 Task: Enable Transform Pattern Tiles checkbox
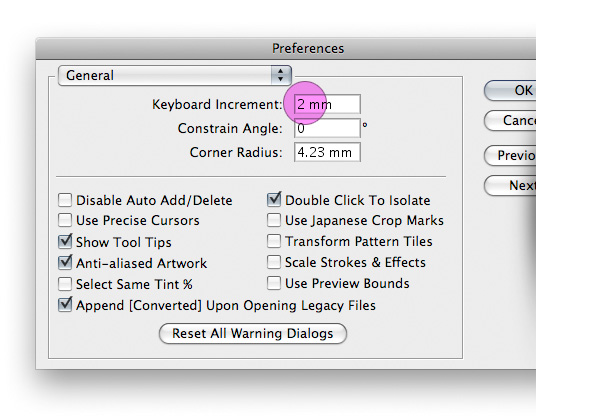pos(274,241)
